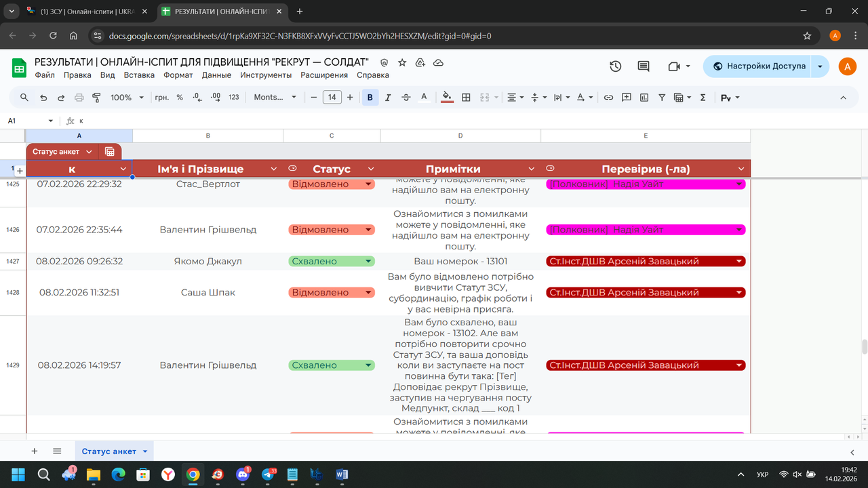Open status dropdown for Саша Шпак
The width and height of the screenshot is (868, 488).
coord(368,293)
